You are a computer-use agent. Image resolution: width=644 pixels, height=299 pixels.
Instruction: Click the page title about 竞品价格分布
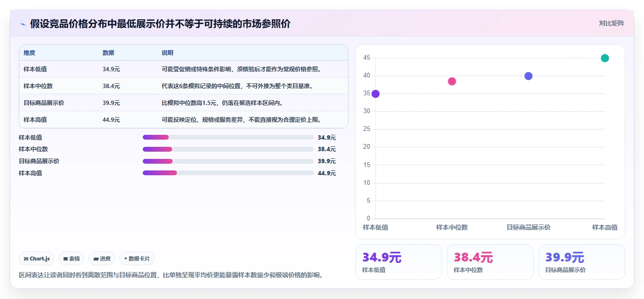[160, 24]
